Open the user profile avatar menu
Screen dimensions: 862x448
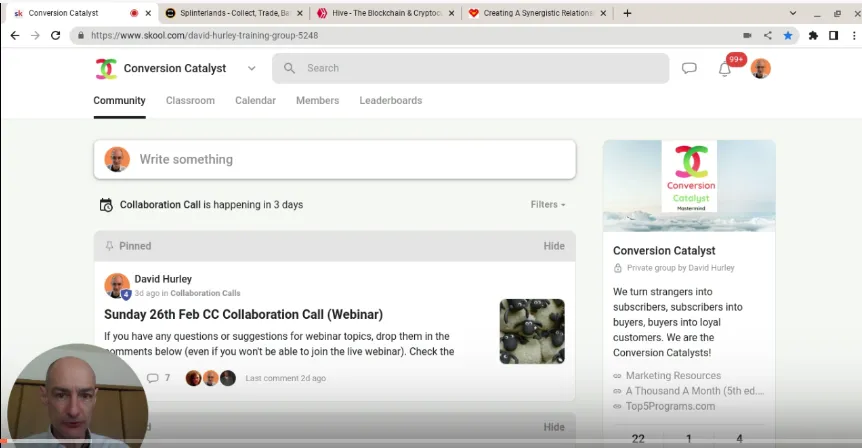coord(761,69)
